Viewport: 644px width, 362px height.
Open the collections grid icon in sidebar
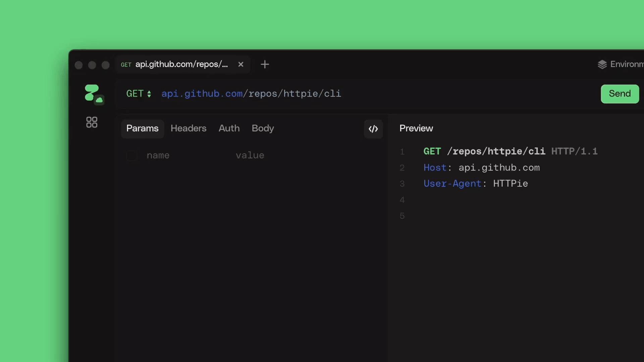pyautogui.click(x=92, y=122)
